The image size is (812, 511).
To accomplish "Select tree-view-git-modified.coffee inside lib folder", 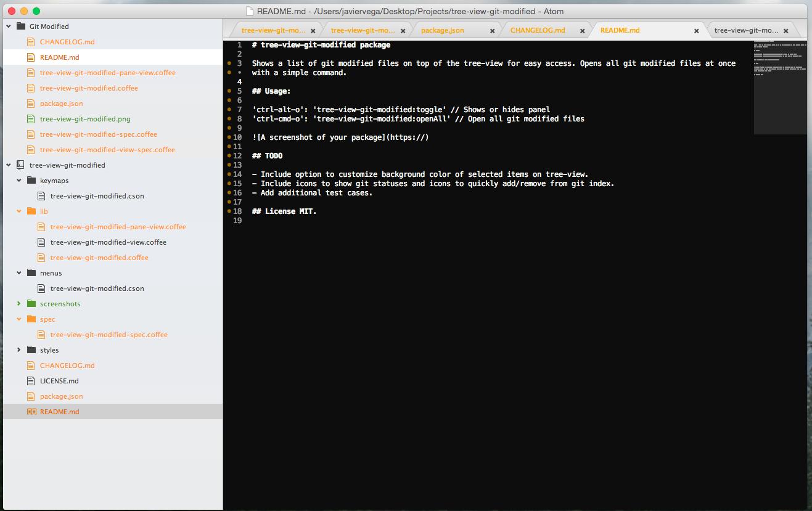I will (x=99, y=258).
